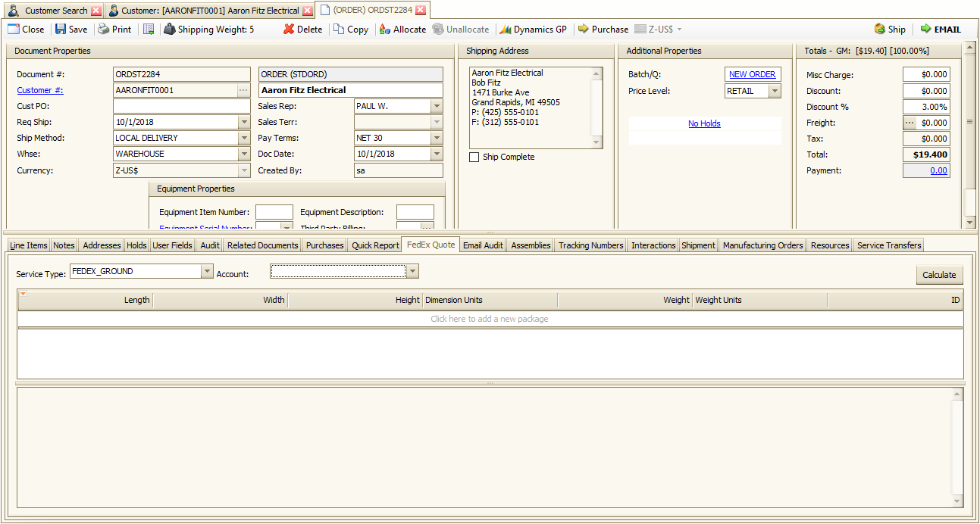This screenshot has height=524, width=980.
Task: Open the Pay Terms dropdown
Action: 437,139
